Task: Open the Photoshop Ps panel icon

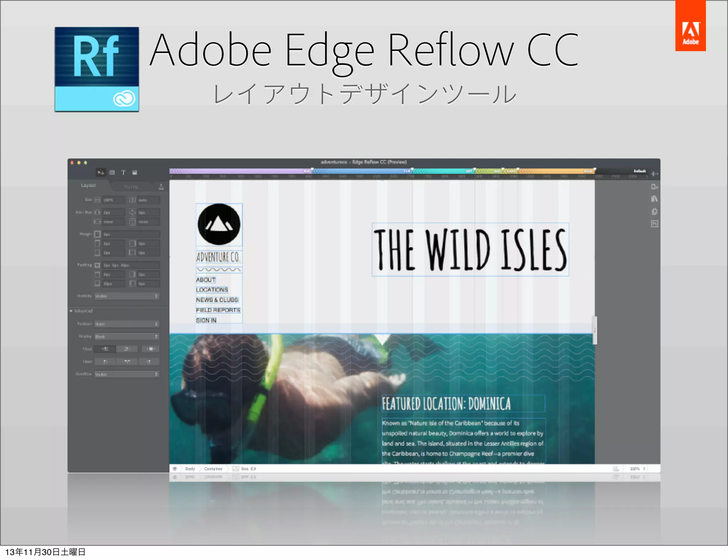Action: point(654,224)
